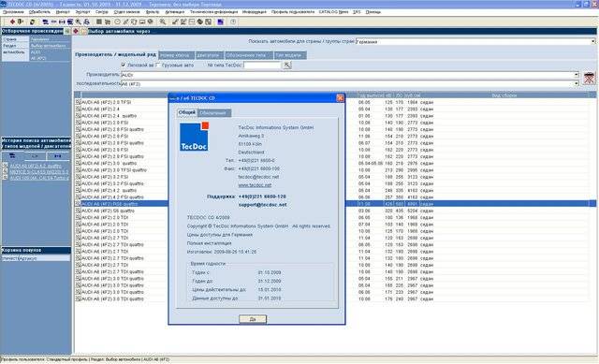This screenshot has width=599, height=364.
Task: Click the Да button in the dialog
Action: click(x=253, y=318)
